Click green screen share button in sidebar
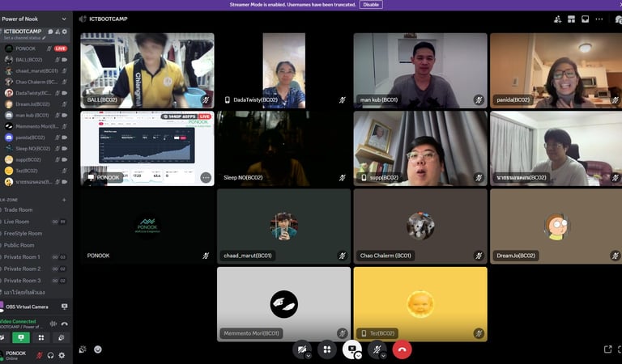The width and height of the screenshot is (622, 364). coord(21,337)
